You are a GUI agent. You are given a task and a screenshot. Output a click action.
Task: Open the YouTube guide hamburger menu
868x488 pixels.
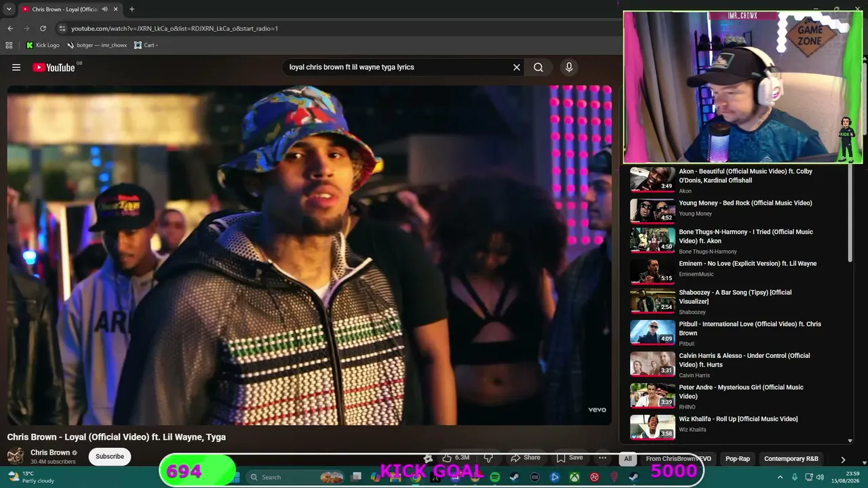16,67
